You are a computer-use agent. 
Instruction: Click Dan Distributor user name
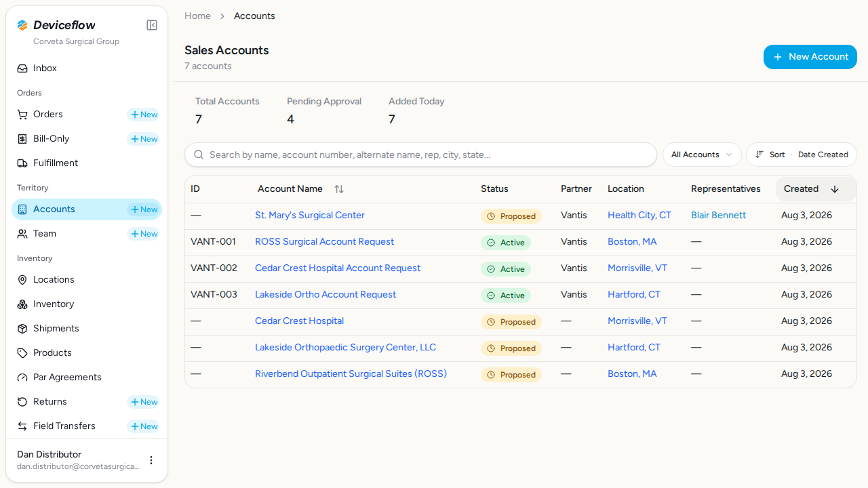49,455
